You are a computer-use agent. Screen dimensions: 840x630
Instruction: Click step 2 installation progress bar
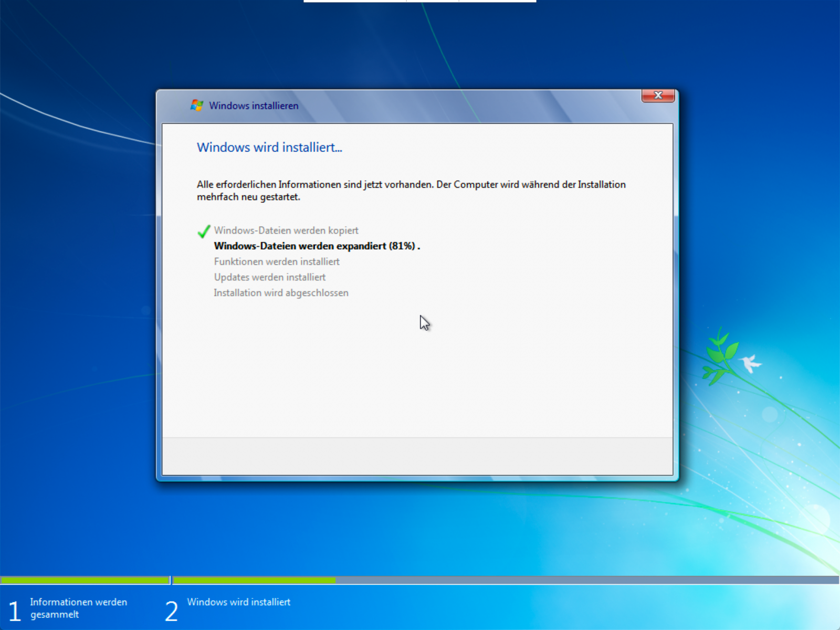(x=506, y=580)
